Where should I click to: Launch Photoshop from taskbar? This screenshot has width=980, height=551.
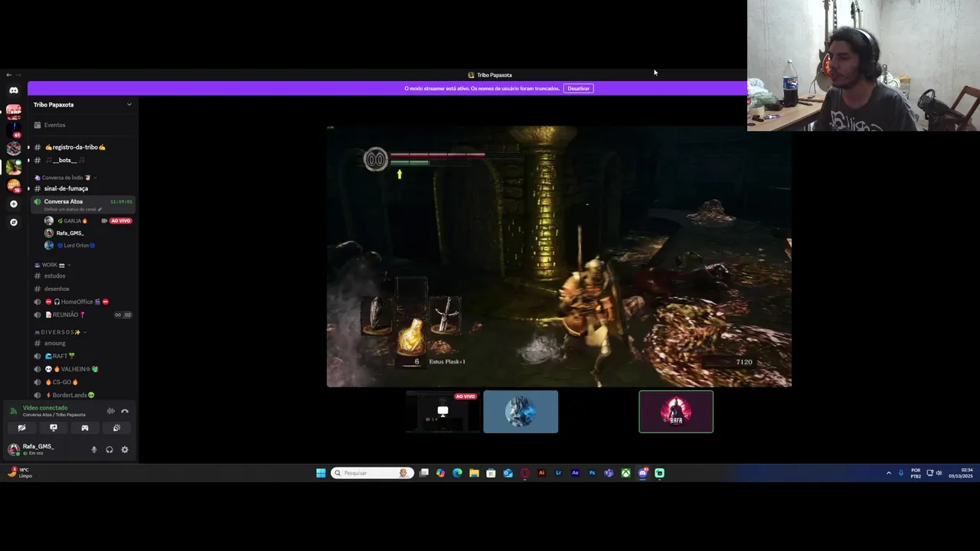click(x=592, y=473)
